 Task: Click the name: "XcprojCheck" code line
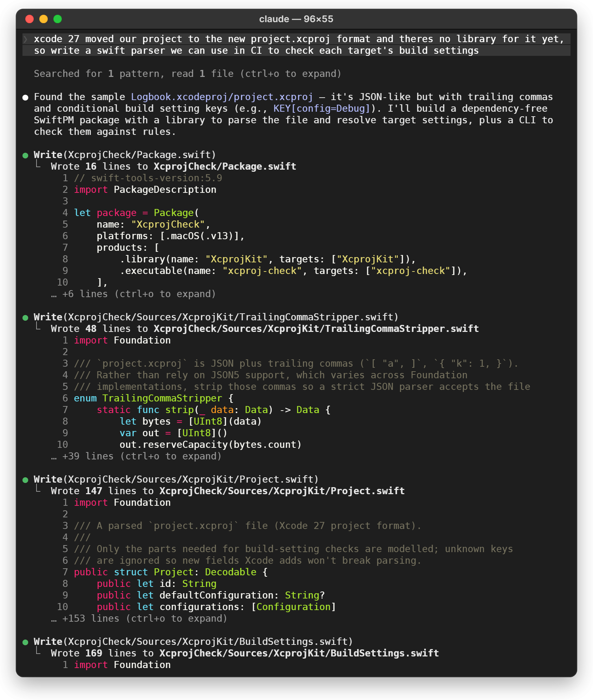click(153, 224)
